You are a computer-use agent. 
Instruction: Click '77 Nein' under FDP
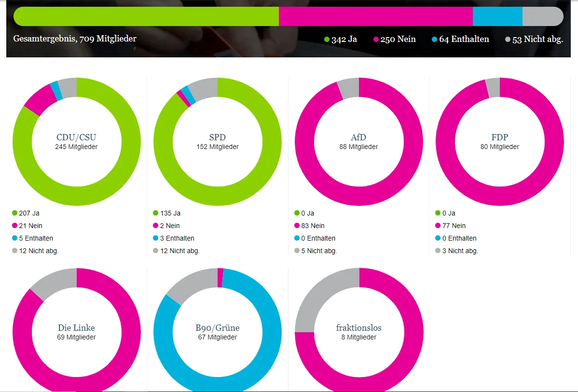[454, 226]
